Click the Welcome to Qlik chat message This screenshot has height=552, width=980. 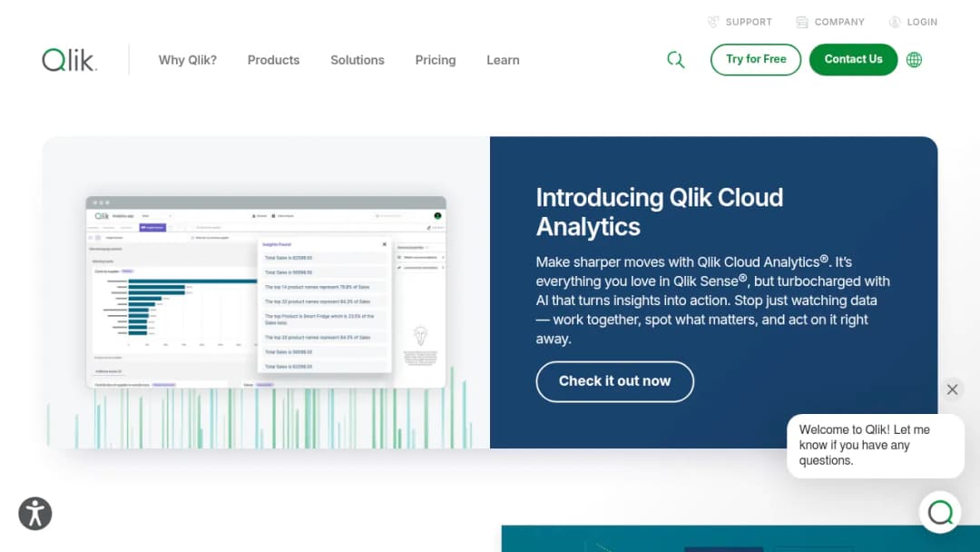(x=875, y=446)
